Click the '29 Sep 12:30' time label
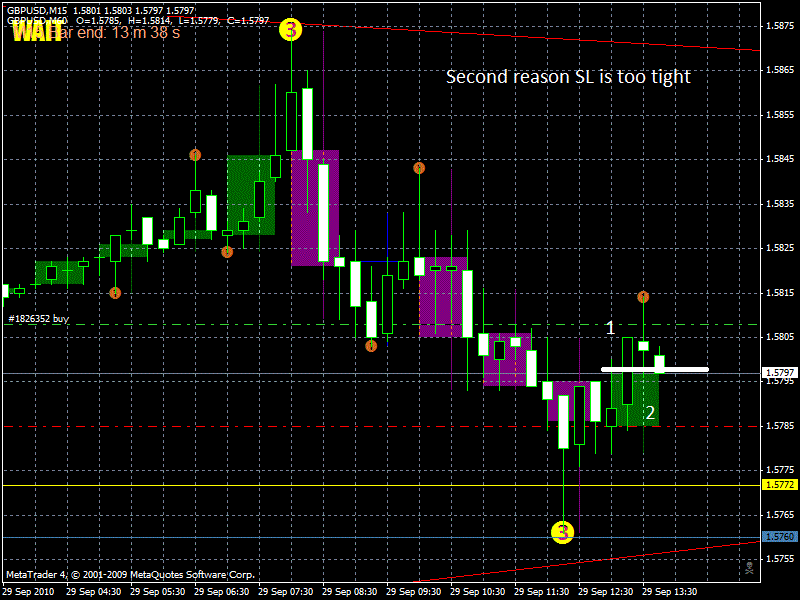The image size is (800, 600). [x=606, y=592]
